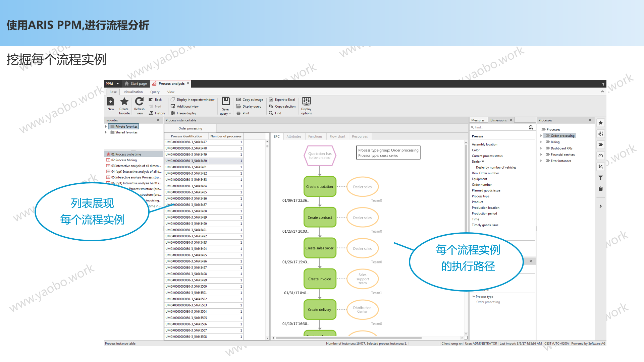644x362 pixels.
Task: Click the gauge speedometer icon in sidebar
Action: click(601, 156)
